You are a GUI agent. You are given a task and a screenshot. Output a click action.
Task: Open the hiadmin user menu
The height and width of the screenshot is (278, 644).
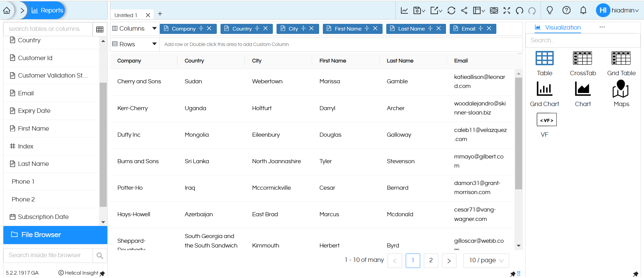coord(617,10)
